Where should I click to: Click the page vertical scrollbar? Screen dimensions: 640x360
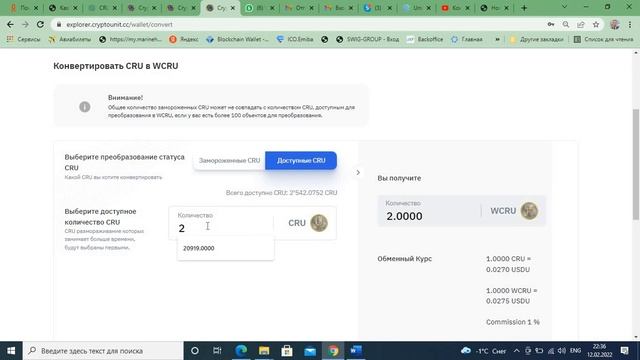tap(636, 165)
